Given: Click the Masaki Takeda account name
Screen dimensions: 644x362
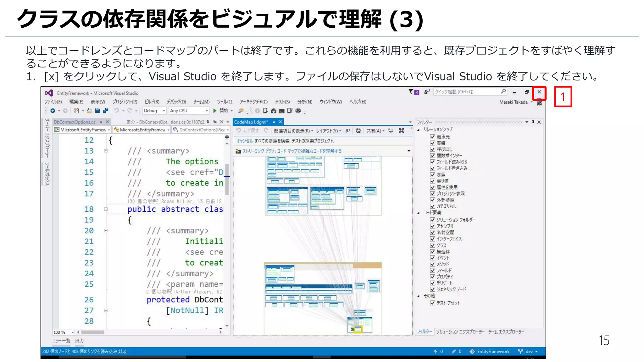Looking at the screenshot, I should point(513,102).
